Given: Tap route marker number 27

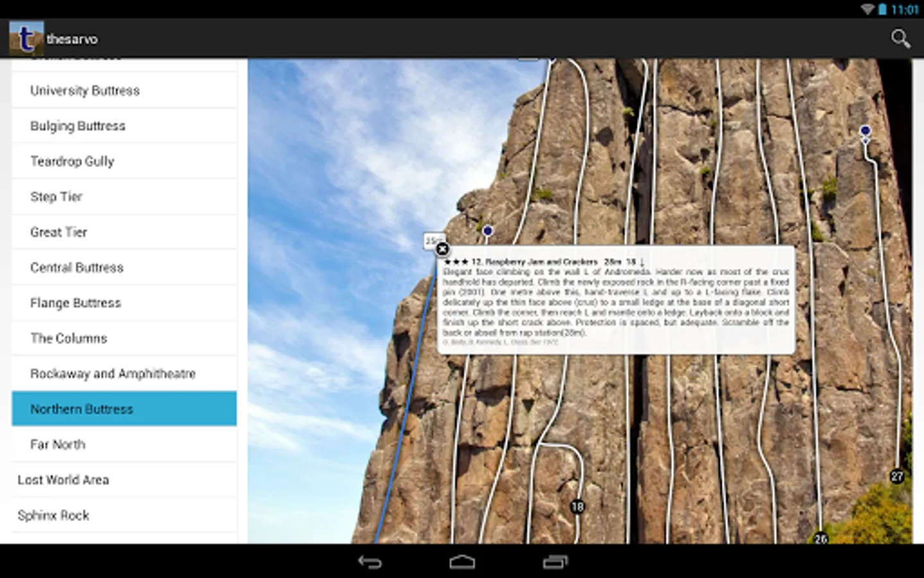Looking at the screenshot, I should 897,477.
